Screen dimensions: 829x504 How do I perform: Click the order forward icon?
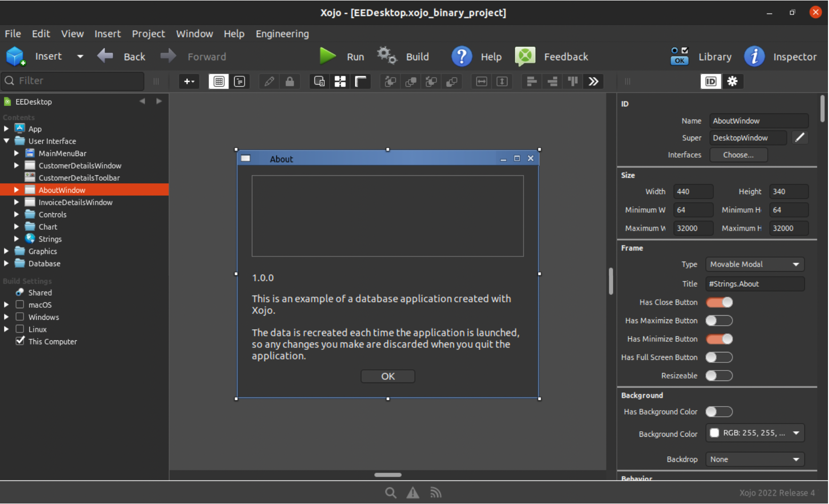pos(390,81)
